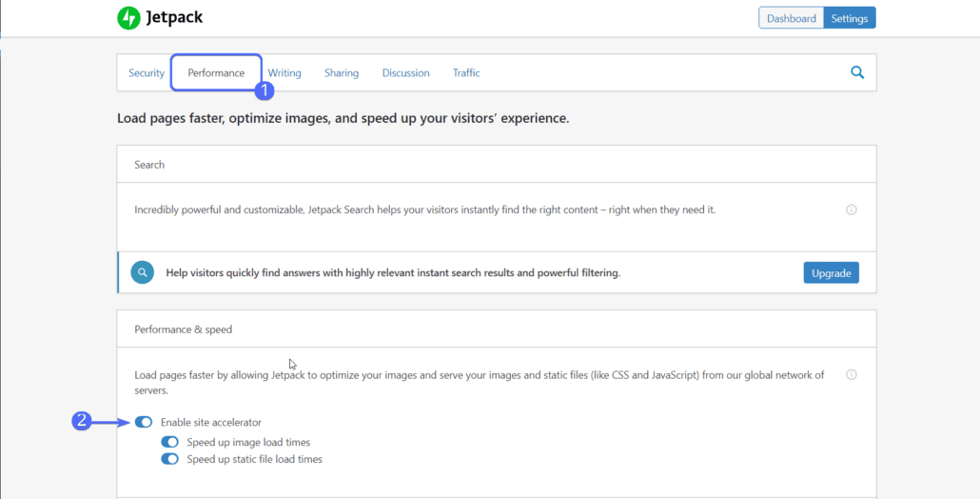Select the Performance tab
980x499 pixels.
(216, 73)
